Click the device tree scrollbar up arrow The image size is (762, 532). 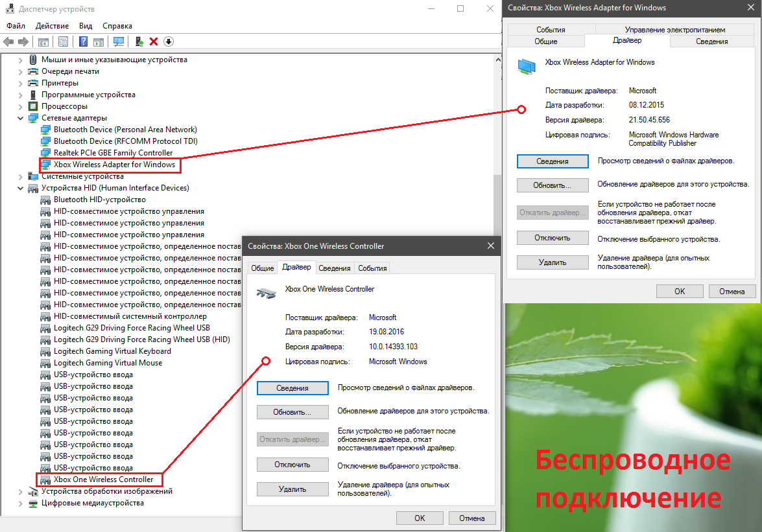pos(497,60)
